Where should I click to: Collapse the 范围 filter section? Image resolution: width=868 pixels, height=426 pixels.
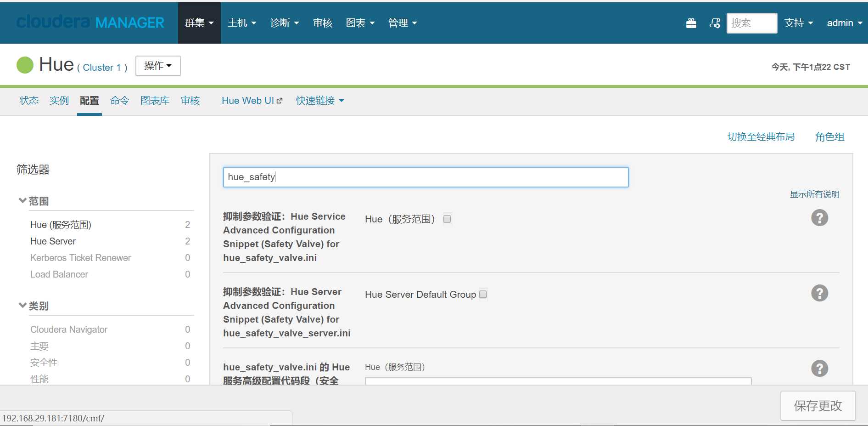tap(34, 201)
